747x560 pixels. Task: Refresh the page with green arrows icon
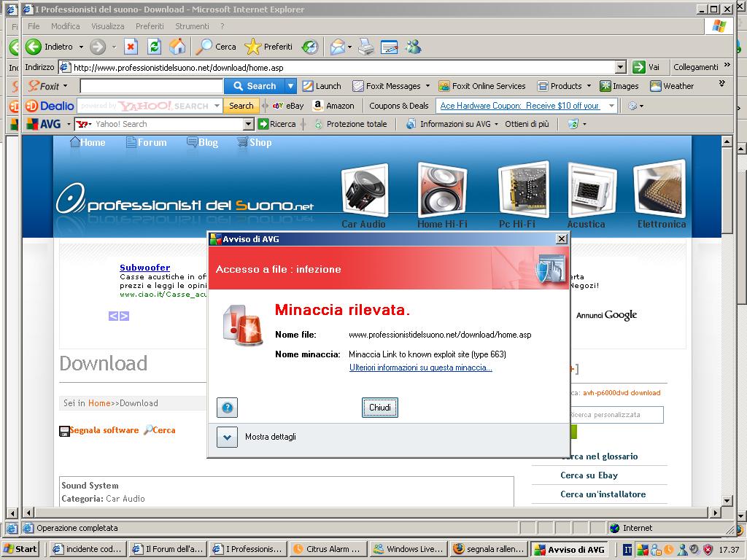click(x=154, y=47)
